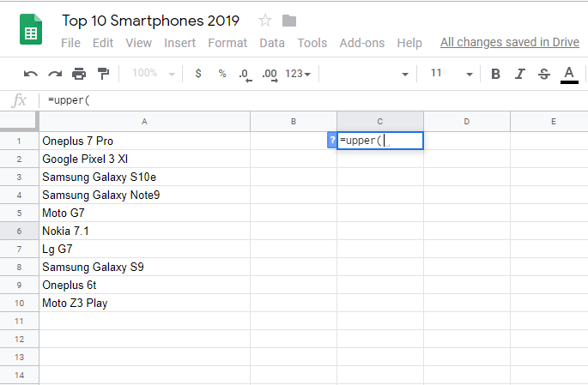Image resolution: width=588 pixels, height=385 pixels.
Task: Open the View menu
Action: 139,43
